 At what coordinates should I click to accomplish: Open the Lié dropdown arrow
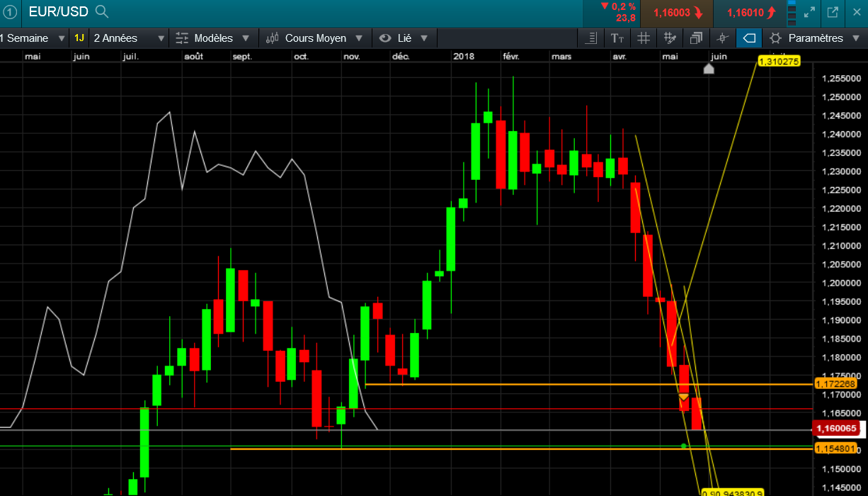click(424, 38)
